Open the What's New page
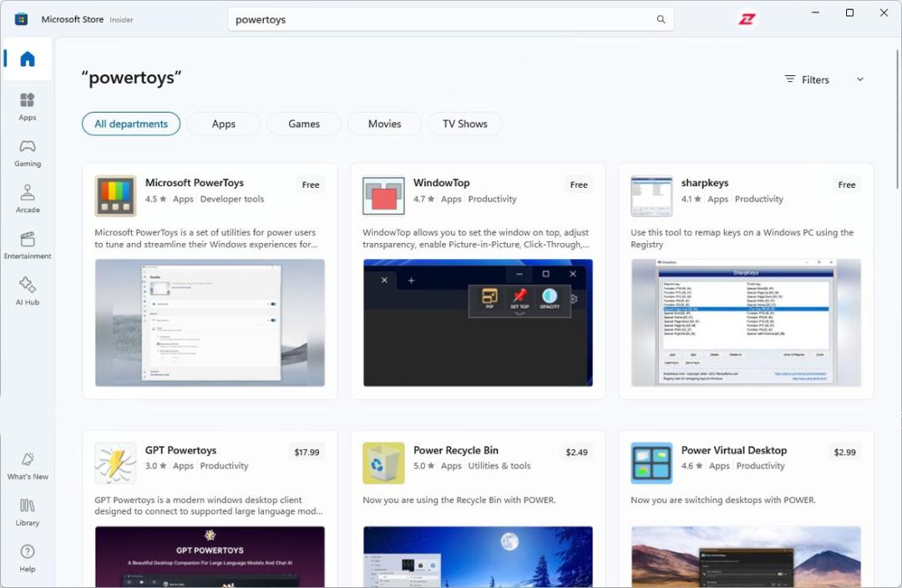 pyautogui.click(x=27, y=466)
